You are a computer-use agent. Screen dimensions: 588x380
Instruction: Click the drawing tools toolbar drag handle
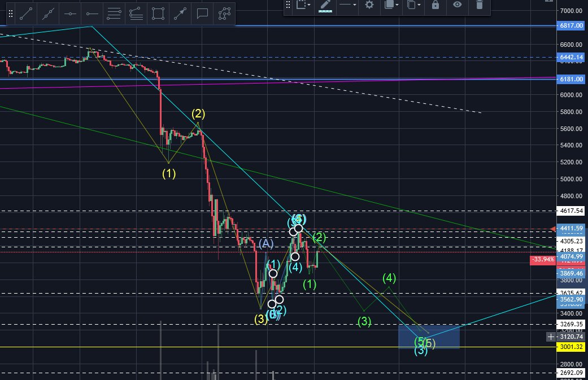coord(11,14)
